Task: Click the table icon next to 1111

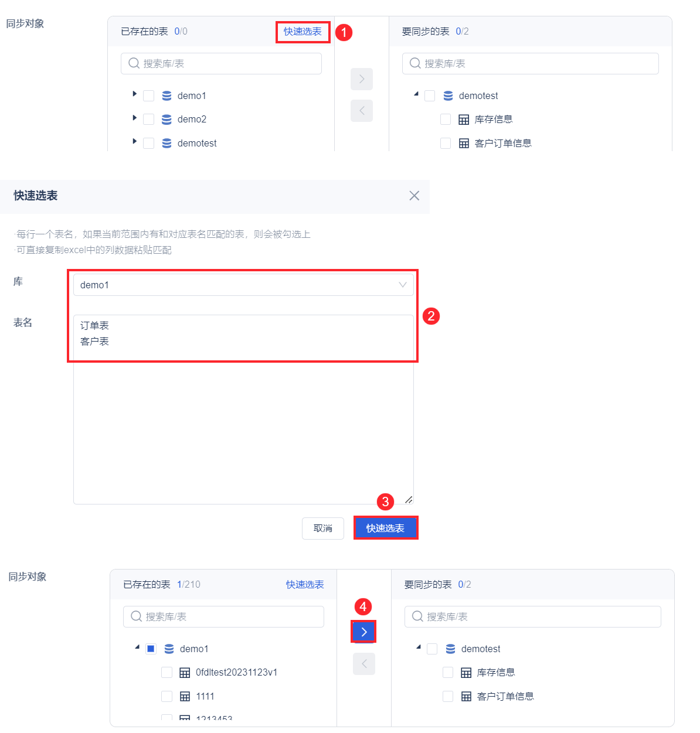Action: (185, 697)
